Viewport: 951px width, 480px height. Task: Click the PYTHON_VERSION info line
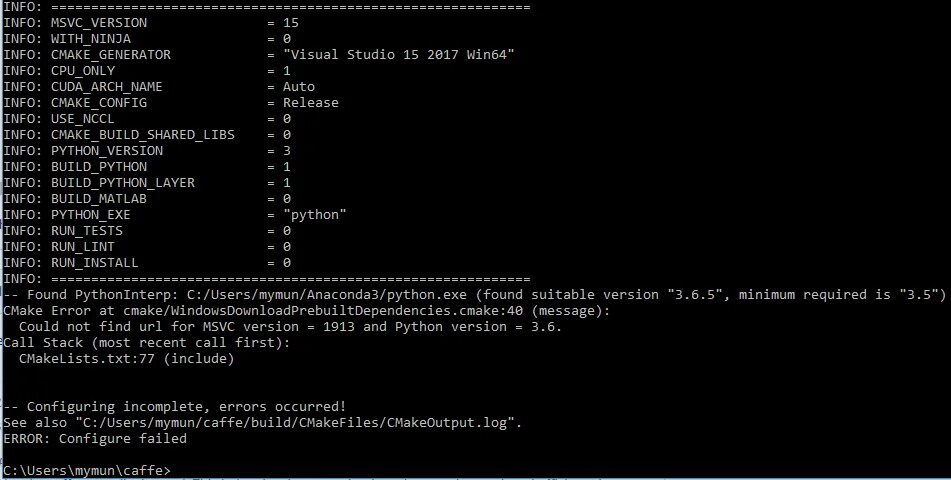point(147,150)
